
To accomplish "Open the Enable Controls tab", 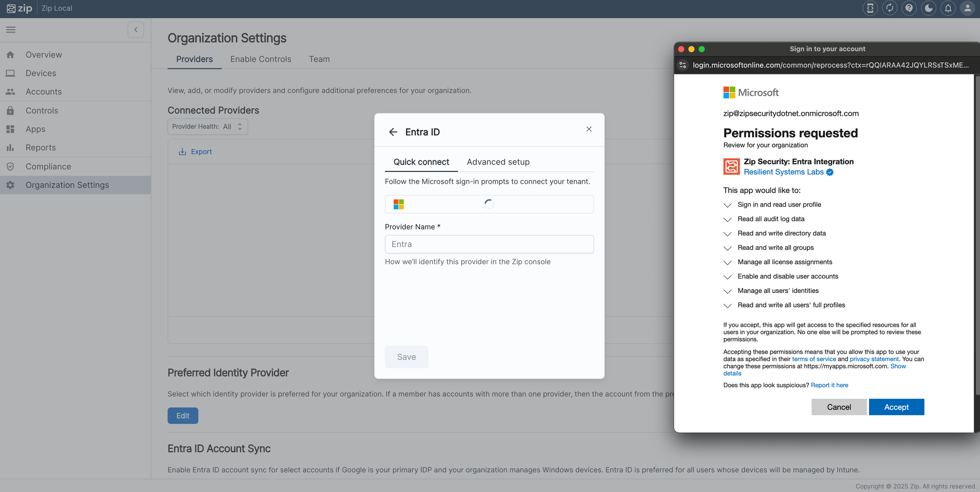I will click(260, 59).
